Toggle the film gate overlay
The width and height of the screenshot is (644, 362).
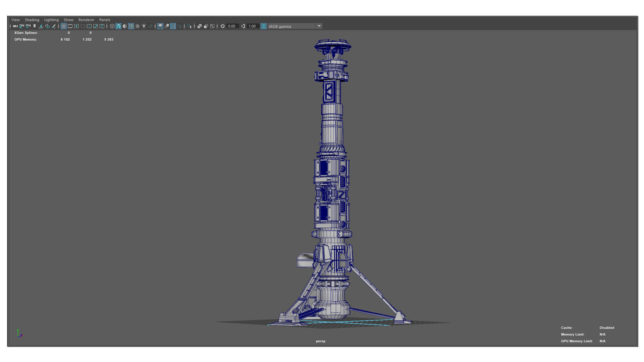70,26
